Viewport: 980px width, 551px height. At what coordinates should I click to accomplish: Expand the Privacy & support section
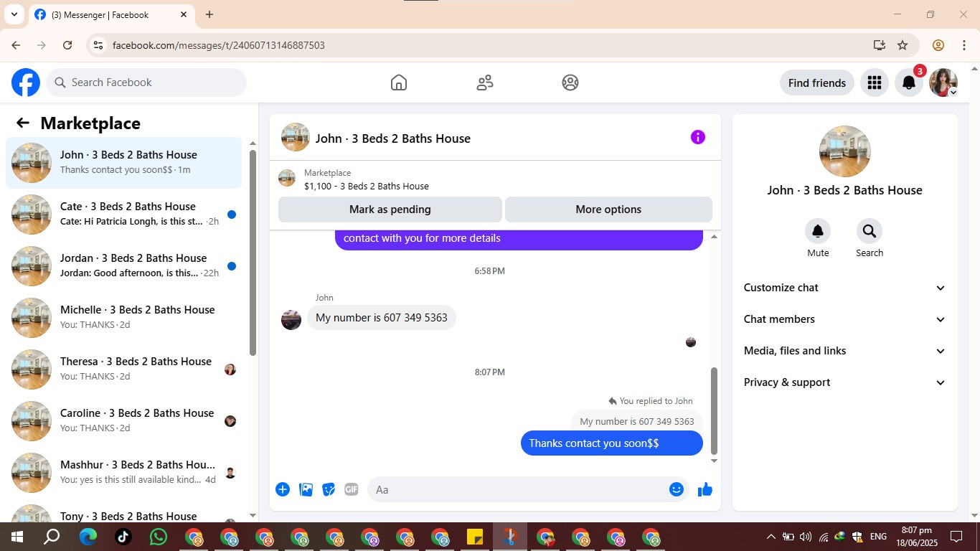844,382
